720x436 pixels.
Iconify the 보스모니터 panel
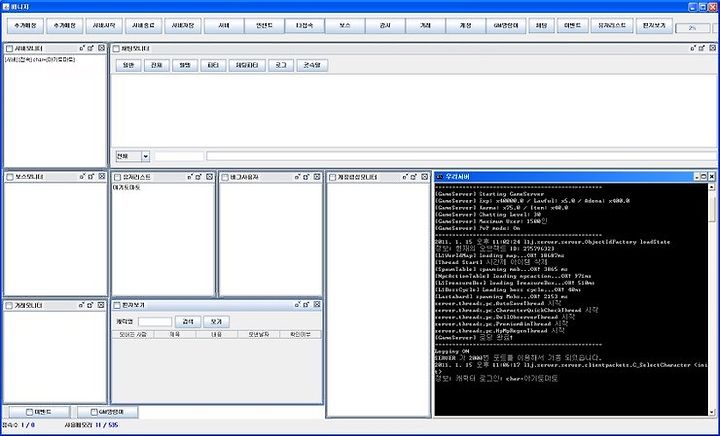[x=82, y=176]
